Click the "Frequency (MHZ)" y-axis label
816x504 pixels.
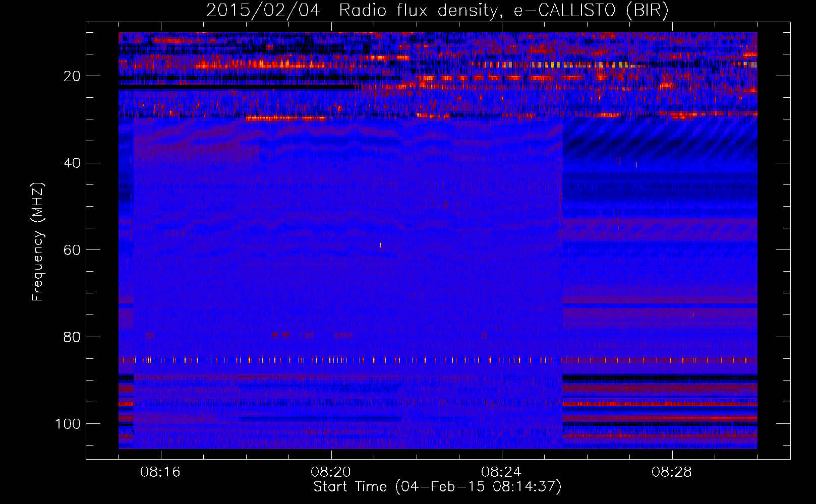click(38, 242)
